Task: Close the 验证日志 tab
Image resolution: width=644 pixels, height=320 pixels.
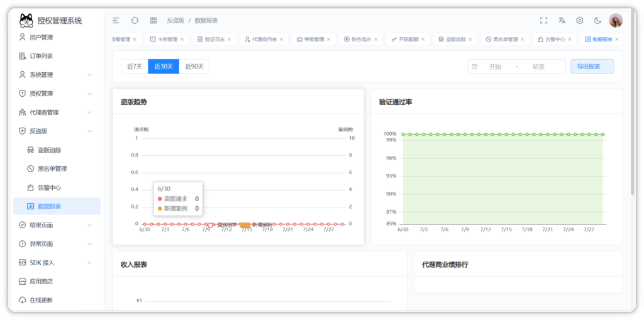Action: tap(229, 40)
